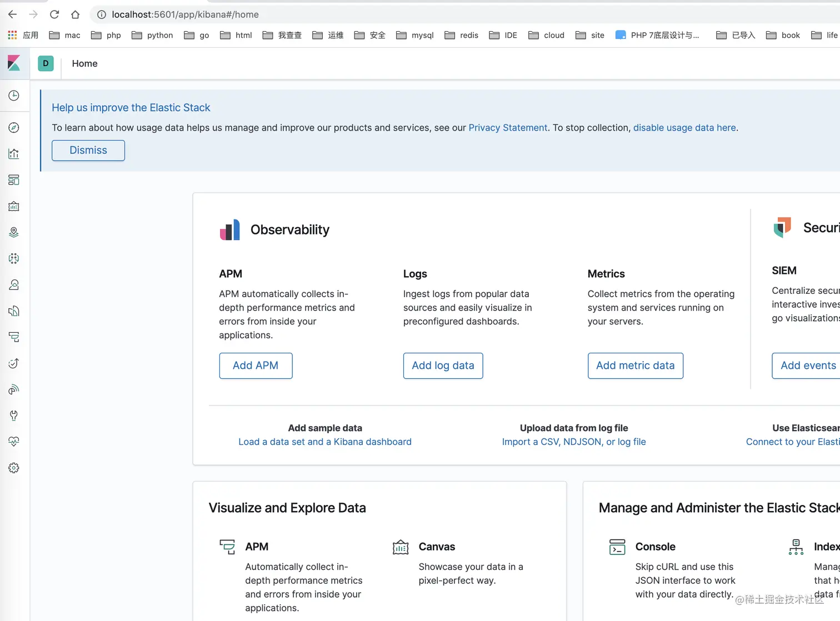Open the Recently viewed clock icon
Image resolution: width=840 pixels, height=621 pixels.
pos(14,96)
